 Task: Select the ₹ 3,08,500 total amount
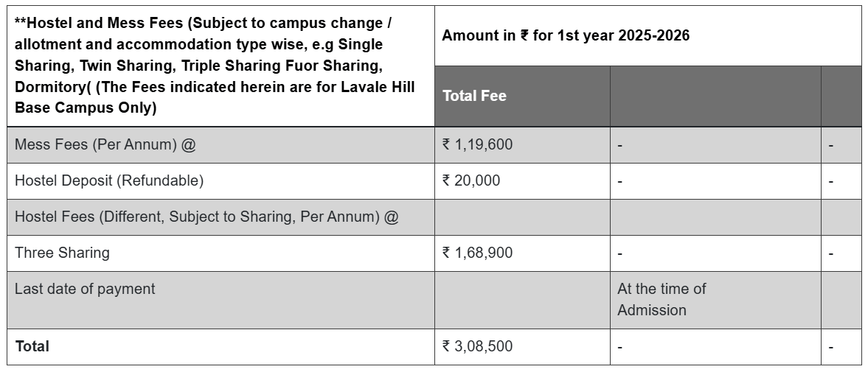click(477, 346)
